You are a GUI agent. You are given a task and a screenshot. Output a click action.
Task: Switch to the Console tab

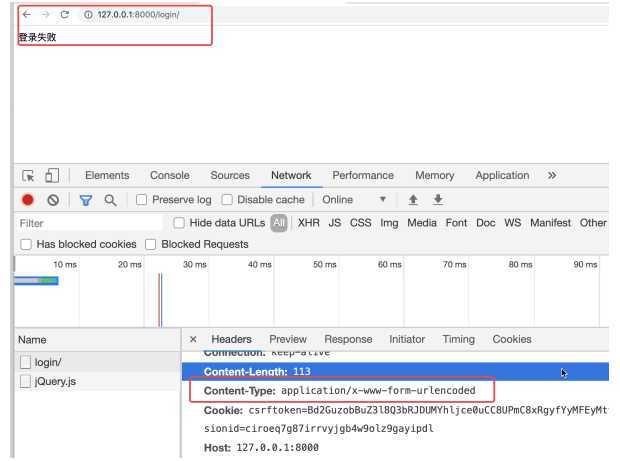pos(170,175)
